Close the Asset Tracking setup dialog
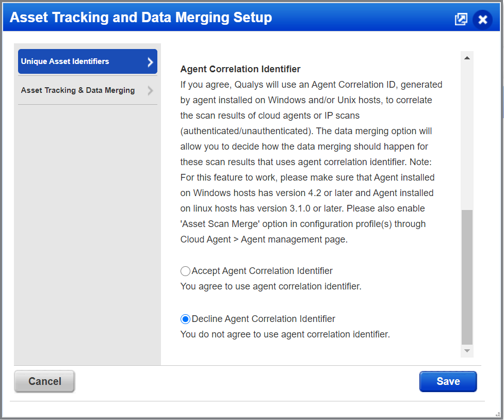Image resolution: width=504 pixels, height=420 pixels. tap(482, 20)
